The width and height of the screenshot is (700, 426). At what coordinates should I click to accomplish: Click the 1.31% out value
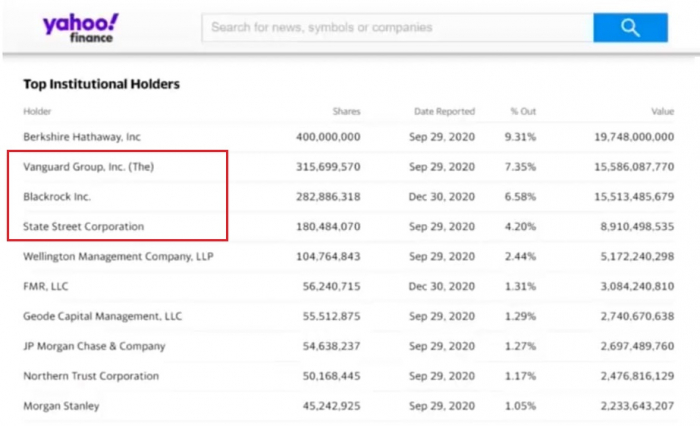520,286
